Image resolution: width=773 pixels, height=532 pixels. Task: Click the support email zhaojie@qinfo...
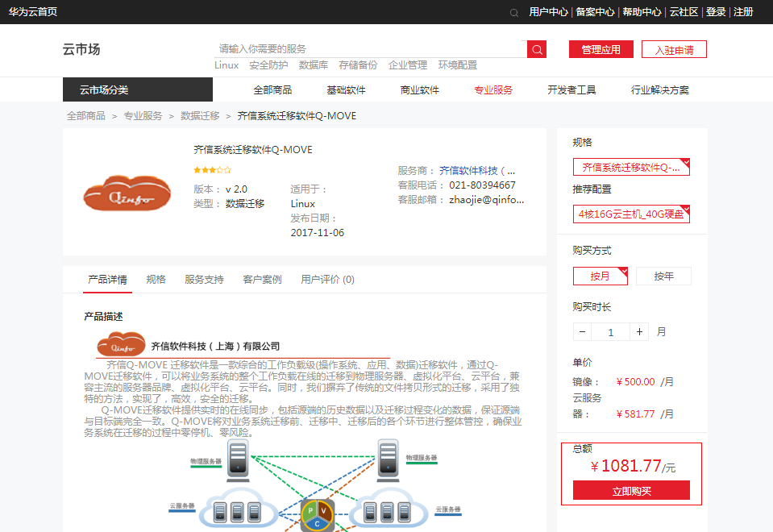click(x=487, y=200)
